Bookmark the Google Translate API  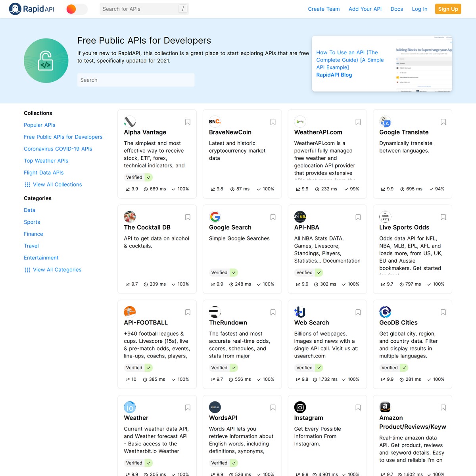[443, 122]
